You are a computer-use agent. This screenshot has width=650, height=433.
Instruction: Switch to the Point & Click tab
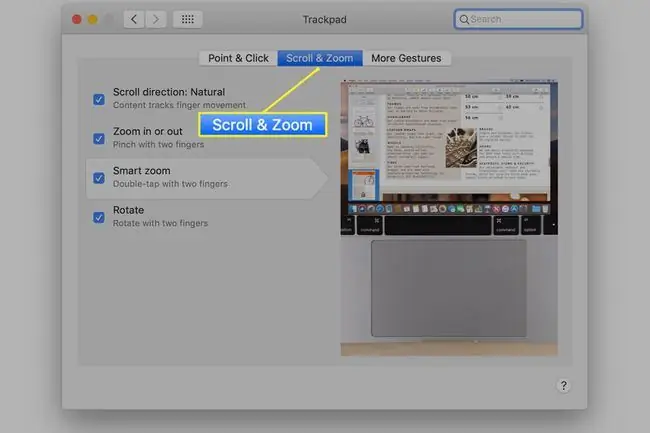coord(238,58)
